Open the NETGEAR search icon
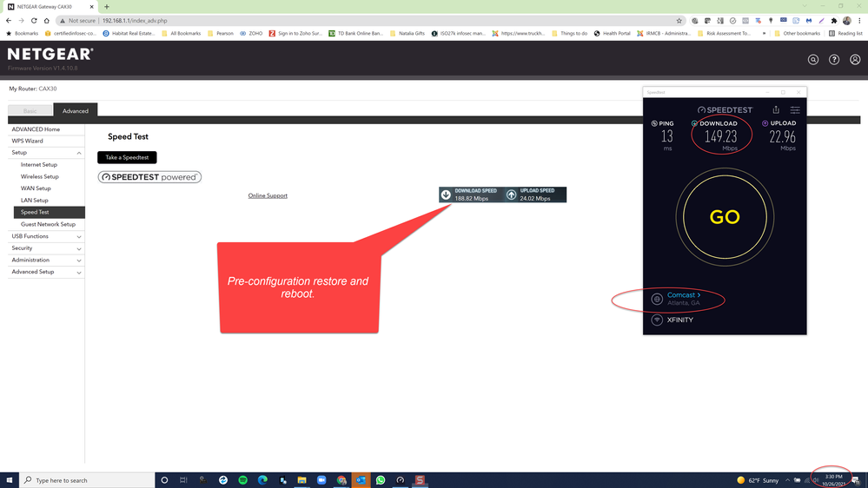868x488 pixels. click(x=812, y=60)
